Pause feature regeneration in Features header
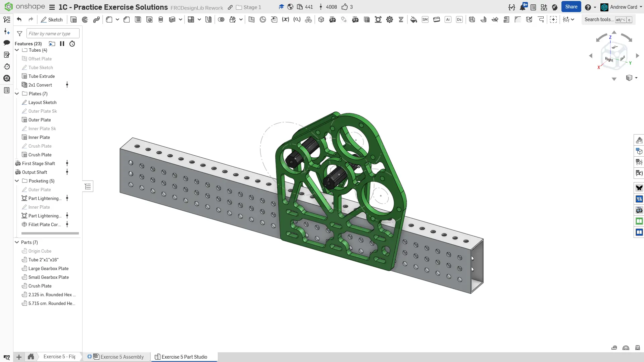The width and height of the screenshot is (644, 362). coord(62,44)
